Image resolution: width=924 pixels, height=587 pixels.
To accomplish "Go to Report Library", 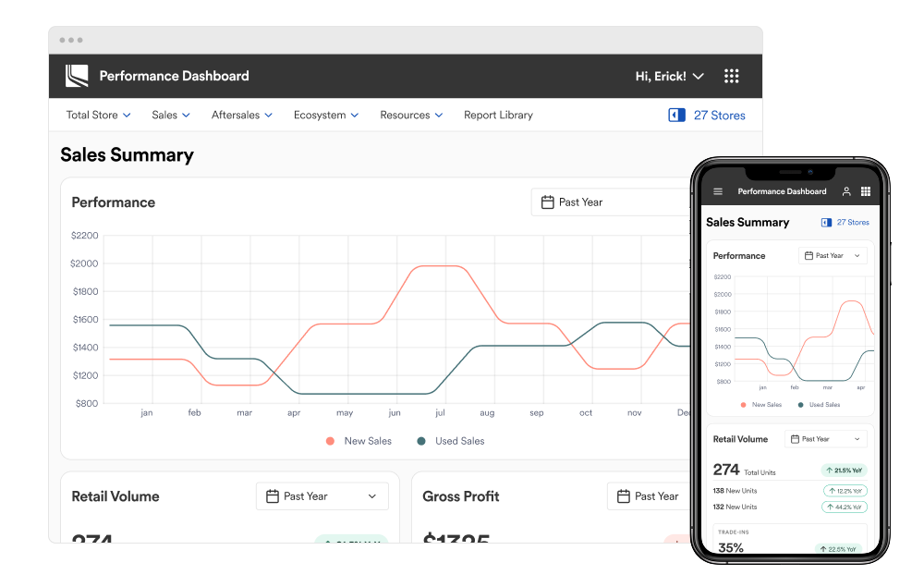I will click(x=498, y=116).
